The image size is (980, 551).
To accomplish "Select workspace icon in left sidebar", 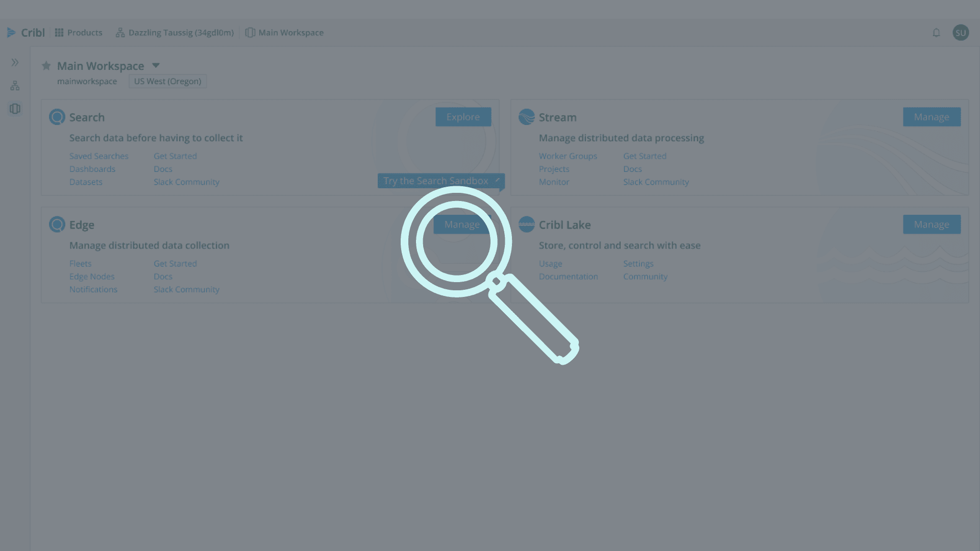I will tap(15, 109).
